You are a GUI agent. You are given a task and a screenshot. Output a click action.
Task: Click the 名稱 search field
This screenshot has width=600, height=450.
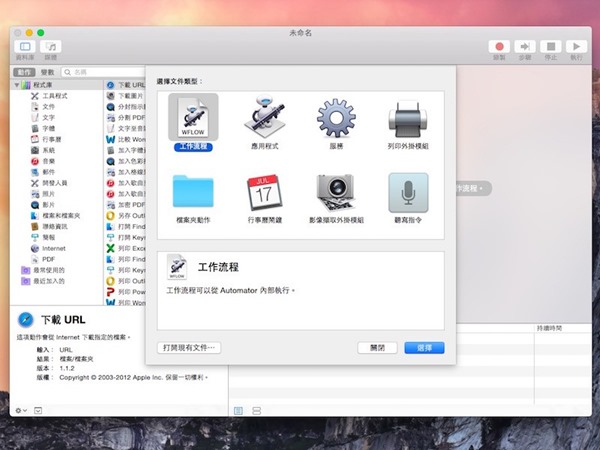point(103,72)
